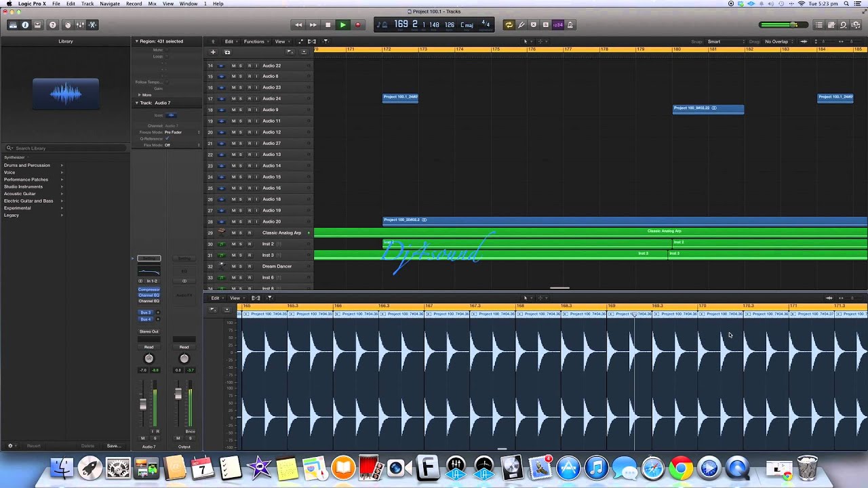
Task: Open the Track menu
Action: click(87, 3)
